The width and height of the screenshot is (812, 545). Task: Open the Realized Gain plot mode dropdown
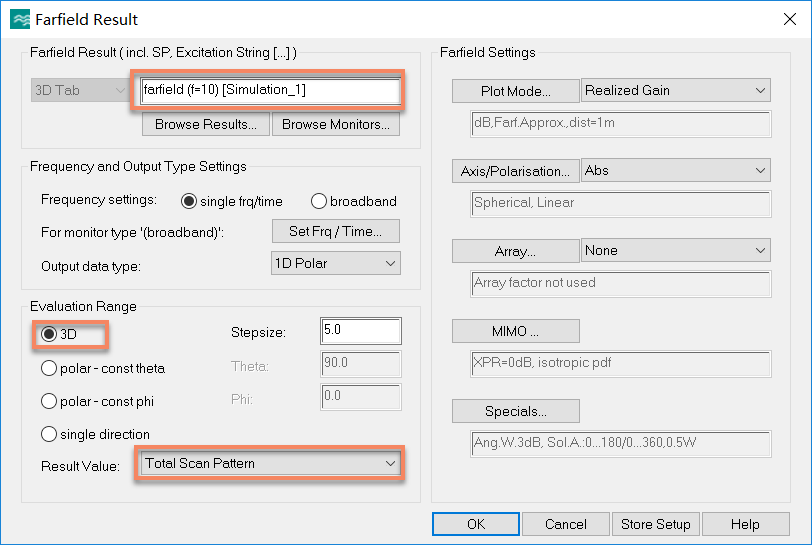tap(676, 90)
